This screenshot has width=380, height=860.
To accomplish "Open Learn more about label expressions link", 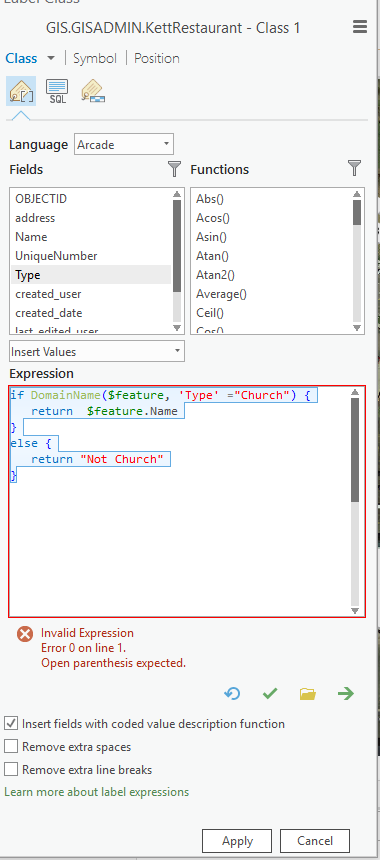I will (97, 792).
